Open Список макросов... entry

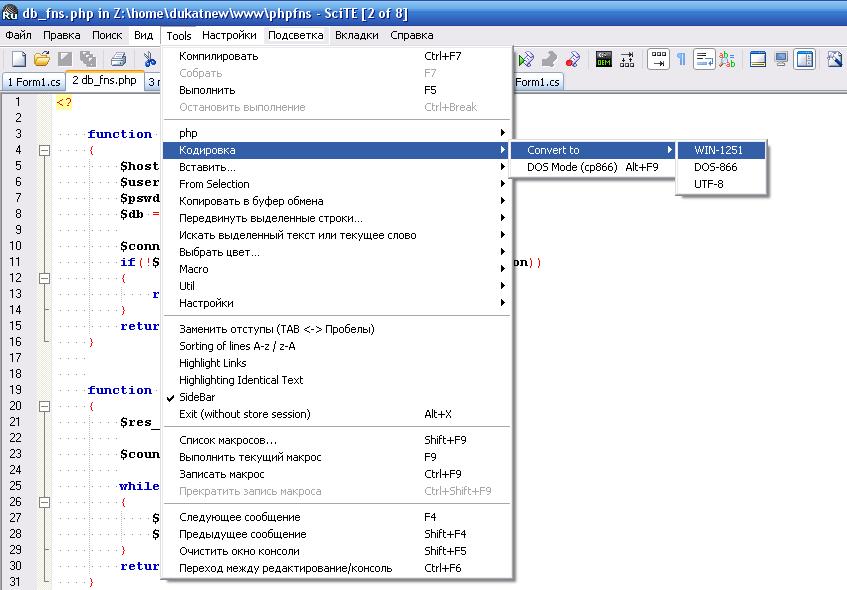[x=338, y=440]
